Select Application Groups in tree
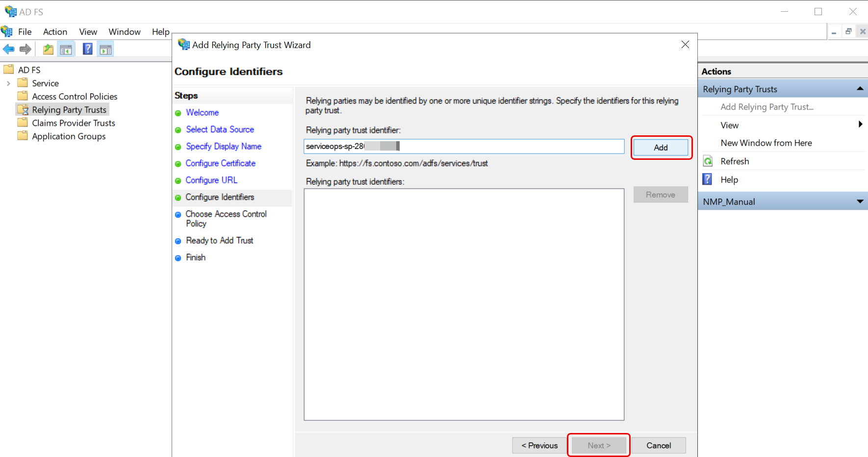The height and width of the screenshot is (457, 868). 69,136
